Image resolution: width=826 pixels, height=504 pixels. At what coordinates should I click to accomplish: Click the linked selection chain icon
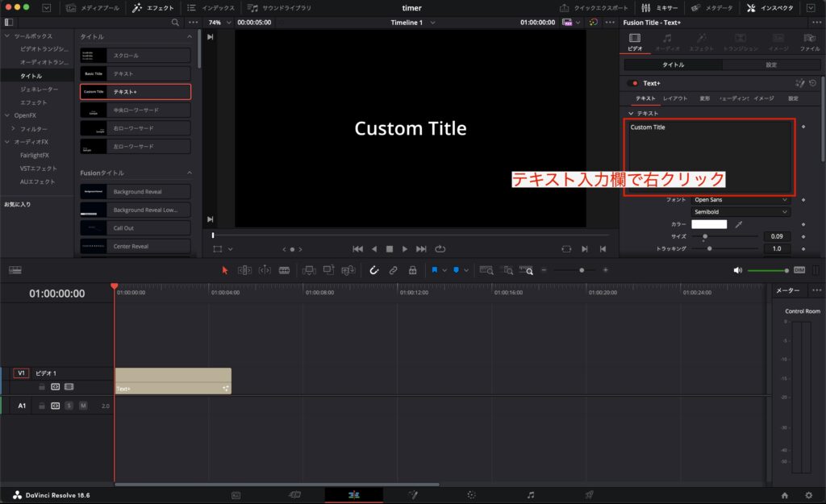pyautogui.click(x=393, y=271)
